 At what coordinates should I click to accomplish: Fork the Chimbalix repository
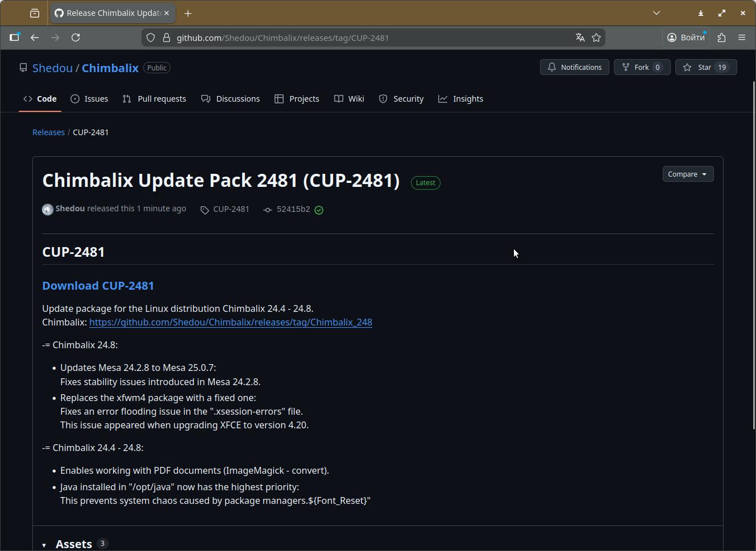[x=642, y=67]
